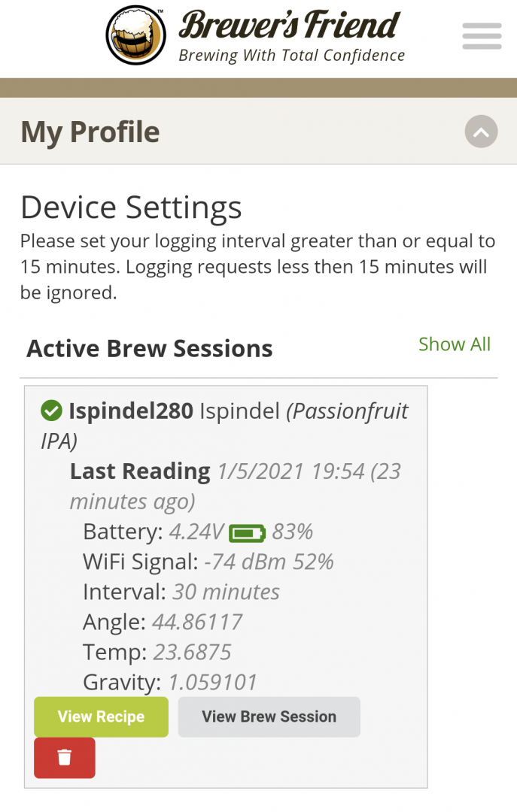Image resolution: width=517 pixels, height=812 pixels.
Task: Click the Ispindel280 device name
Action: 132,411
